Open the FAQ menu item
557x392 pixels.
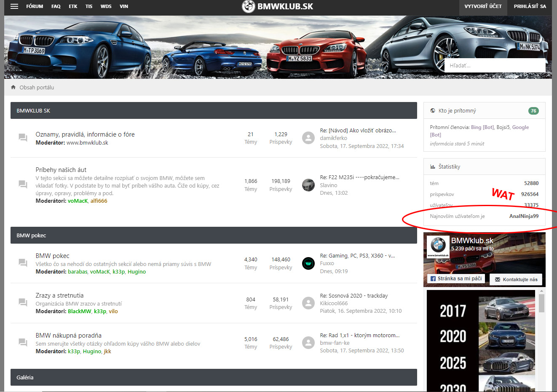pyautogui.click(x=56, y=6)
